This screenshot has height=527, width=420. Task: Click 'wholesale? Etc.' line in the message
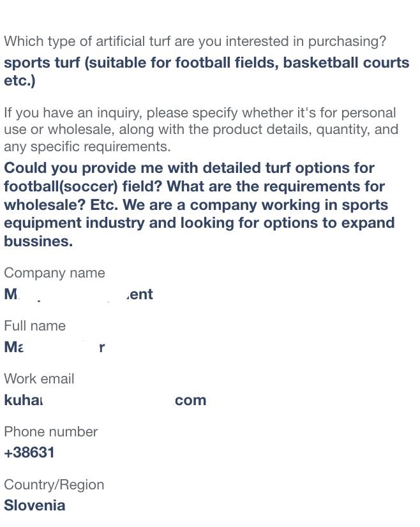[196, 205]
